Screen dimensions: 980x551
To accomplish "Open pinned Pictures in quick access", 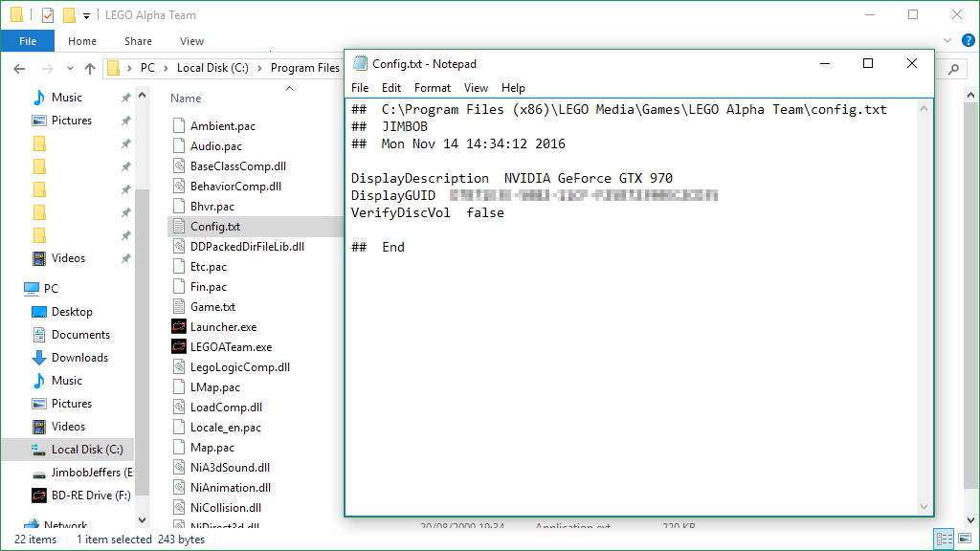I will (x=71, y=121).
